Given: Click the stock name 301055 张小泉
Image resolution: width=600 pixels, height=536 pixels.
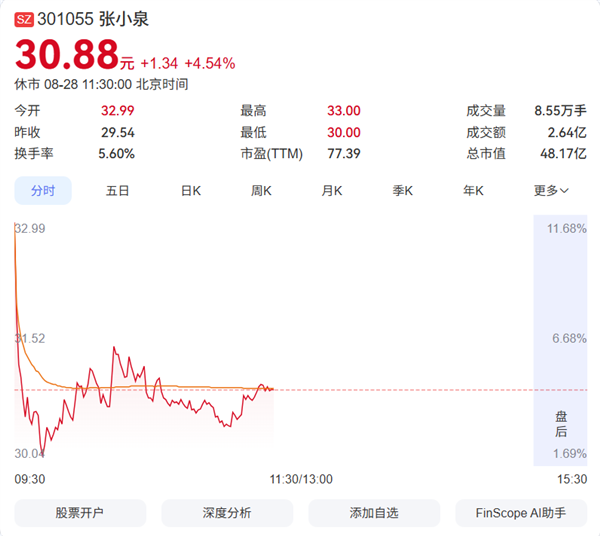Looking at the screenshot, I should point(93,19).
